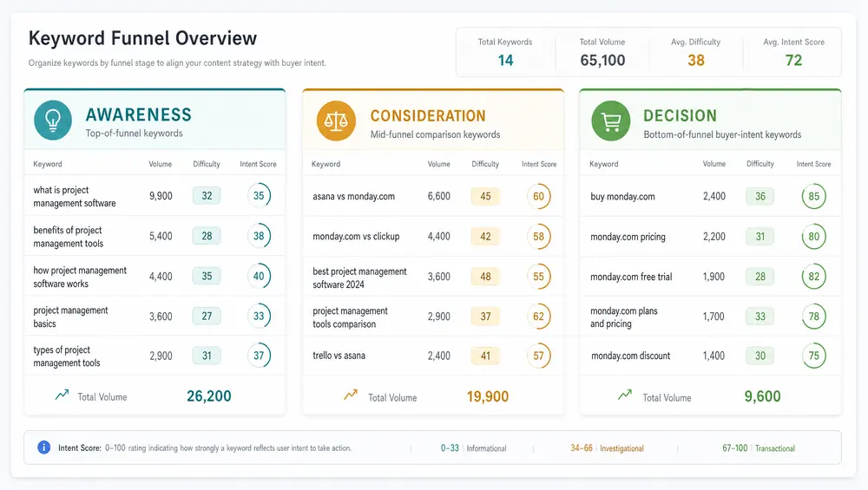Click keyword 'project management tools comparison'

coord(350,317)
